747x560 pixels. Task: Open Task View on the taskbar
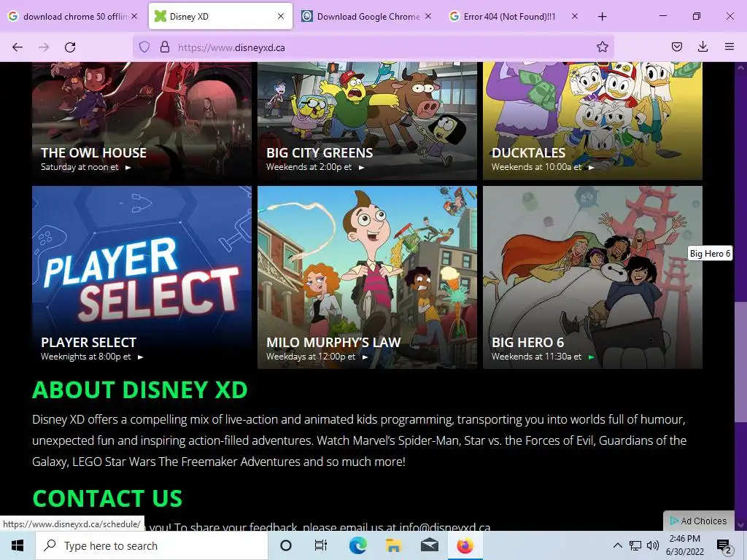pyautogui.click(x=321, y=545)
